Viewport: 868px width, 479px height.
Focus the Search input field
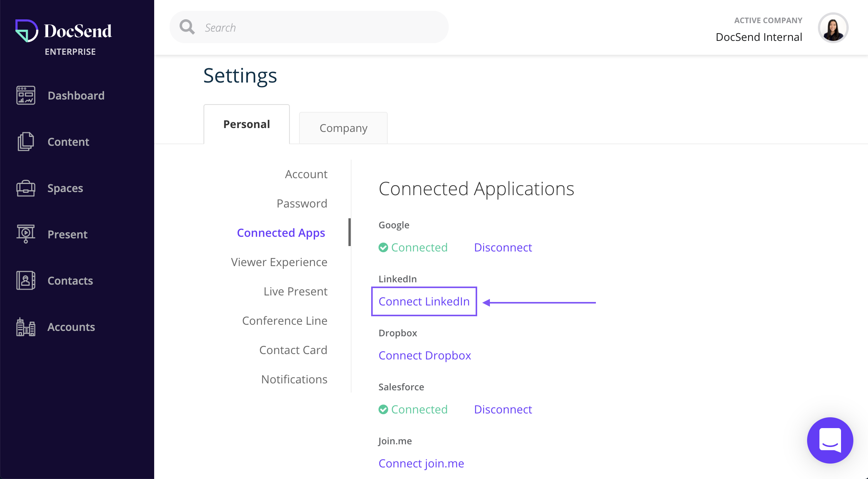(x=309, y=27)
